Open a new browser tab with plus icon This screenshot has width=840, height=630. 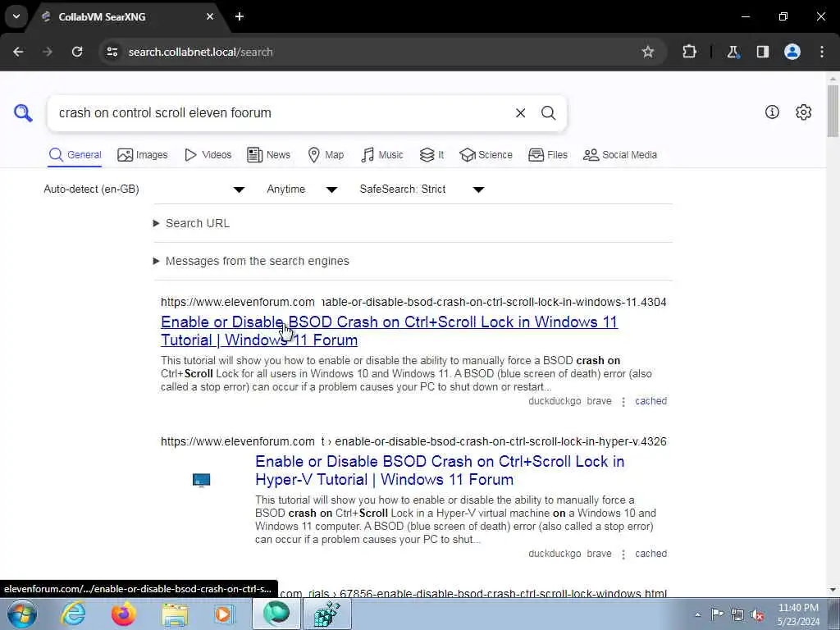pos(240,16)
